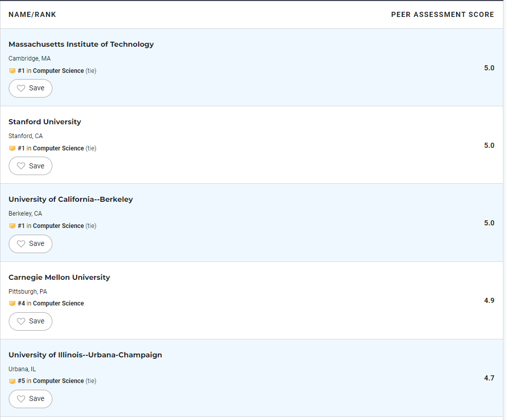Sort by the Peer Assessment Score column header
Viewport: 506px width, 420px height.
(442, 14)
